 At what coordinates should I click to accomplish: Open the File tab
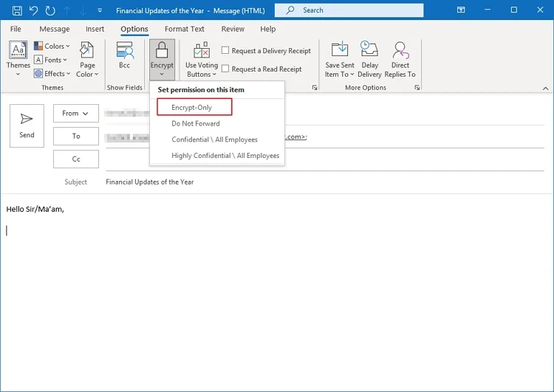[x=16, y=29]
